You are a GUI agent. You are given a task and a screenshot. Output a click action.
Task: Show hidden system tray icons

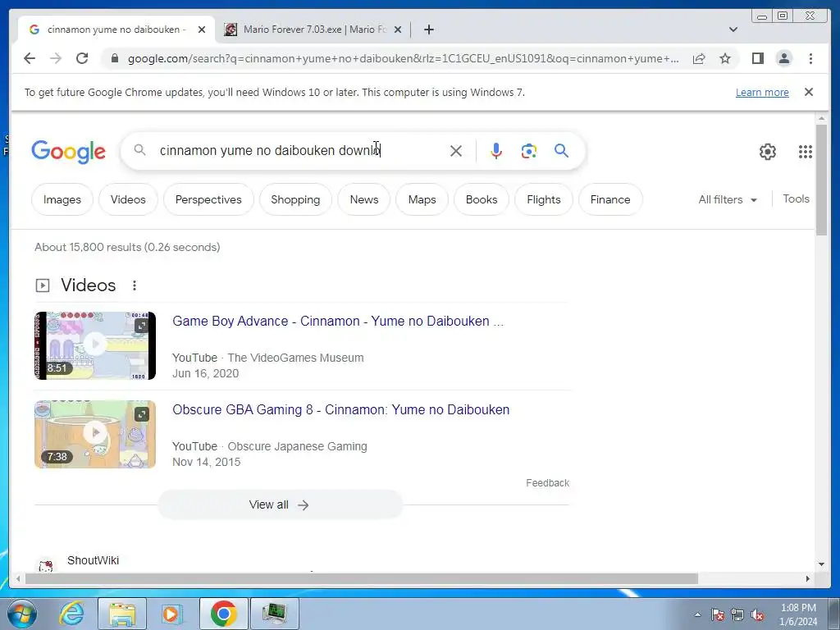697,614
